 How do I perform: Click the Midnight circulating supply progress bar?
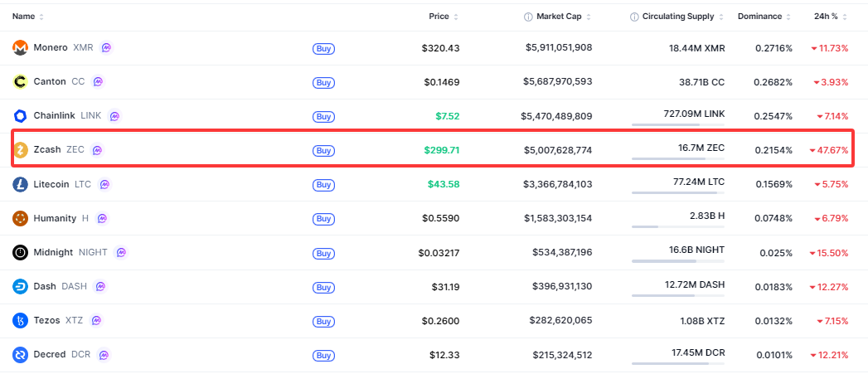click(677, 261)
